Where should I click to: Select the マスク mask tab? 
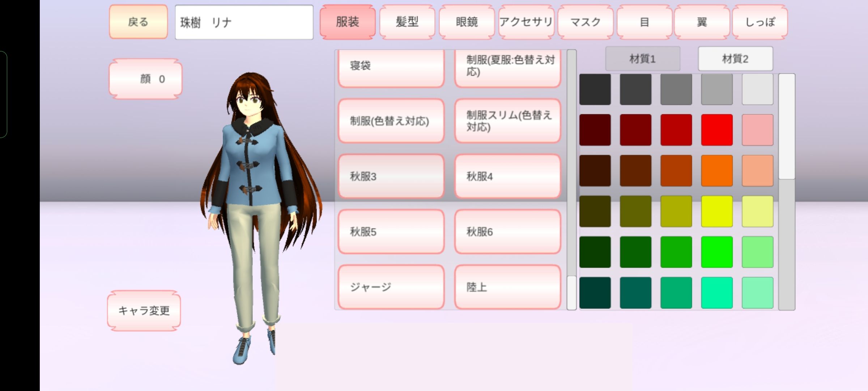click(x=585, y=22)
